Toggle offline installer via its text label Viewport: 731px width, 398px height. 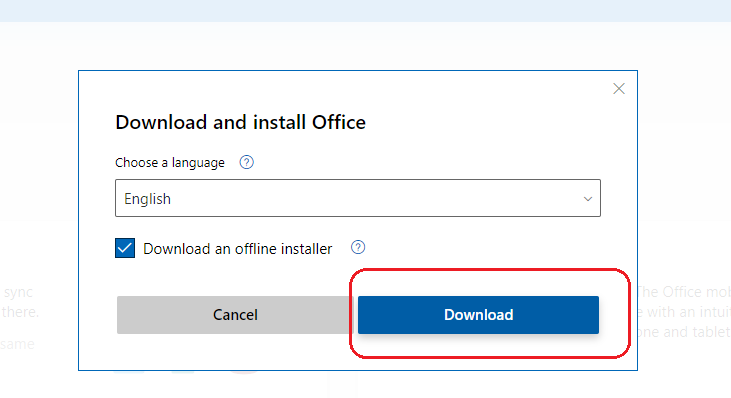[238, 249]
